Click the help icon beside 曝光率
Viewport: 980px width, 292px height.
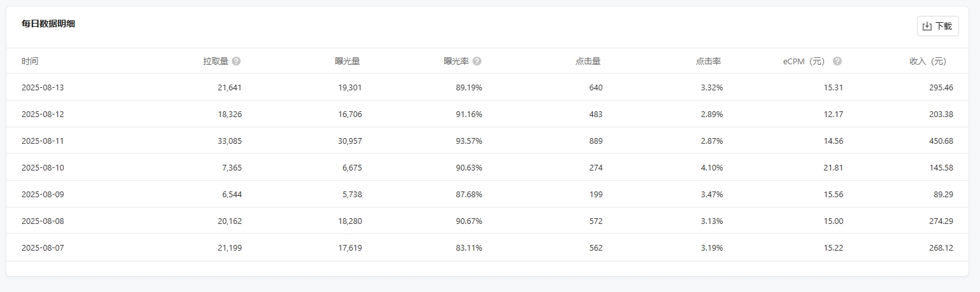[x=477, y=61]
